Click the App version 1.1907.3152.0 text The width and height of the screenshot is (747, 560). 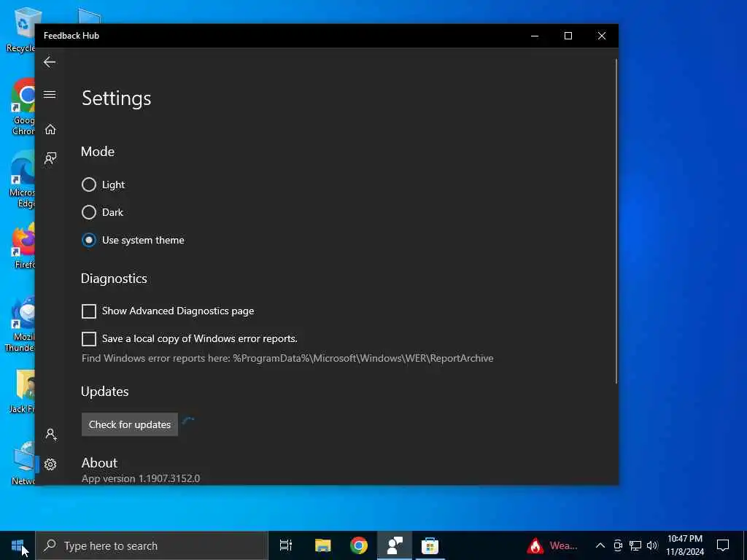tap(141, 478)
